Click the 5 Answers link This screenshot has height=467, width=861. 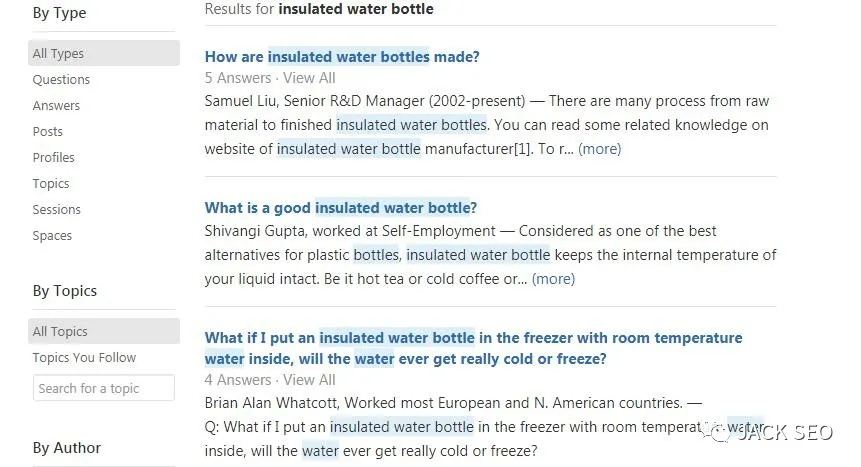coord(238,78)
